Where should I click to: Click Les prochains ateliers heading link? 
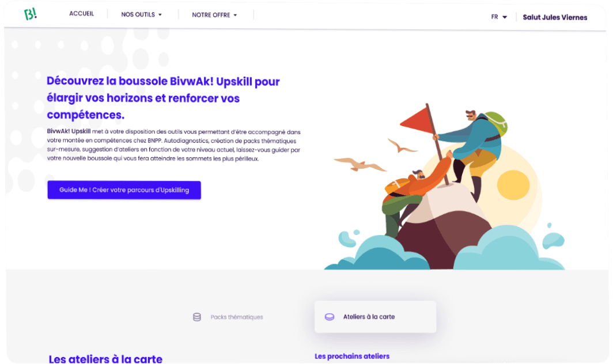tap(352, 356)
